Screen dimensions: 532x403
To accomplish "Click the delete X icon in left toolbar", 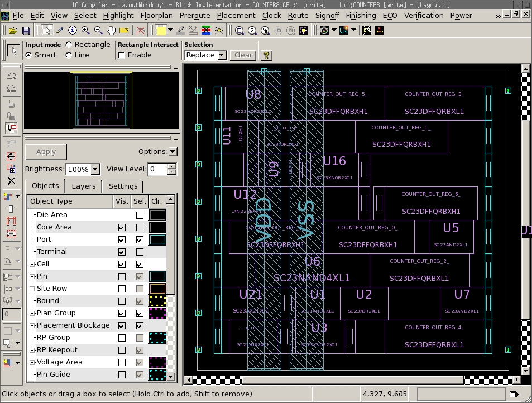I will coord(11,181).
